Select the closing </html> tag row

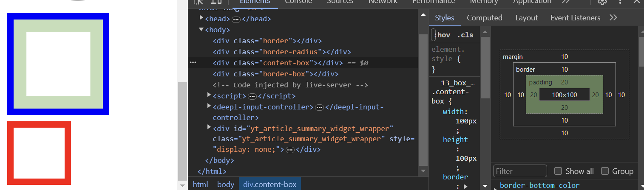click(212, 172)
